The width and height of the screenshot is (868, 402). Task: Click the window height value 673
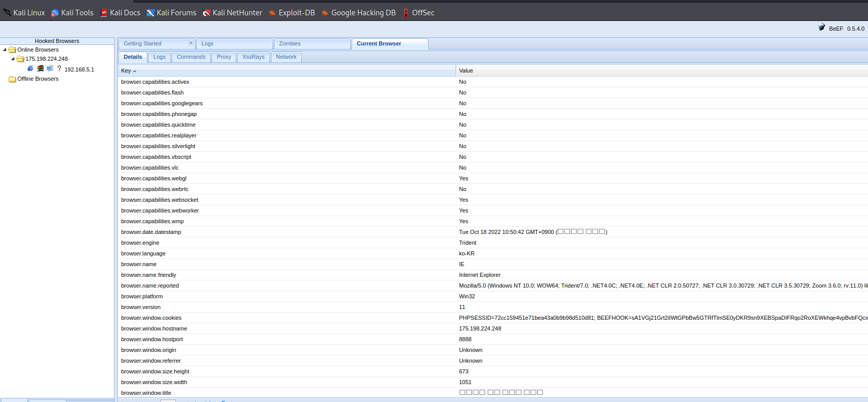464,371
